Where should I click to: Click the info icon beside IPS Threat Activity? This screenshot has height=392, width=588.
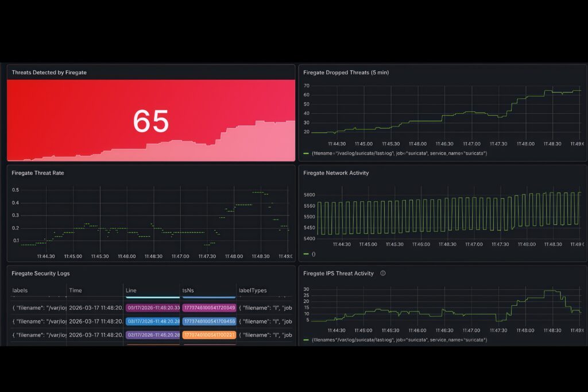pyautogui.click(x=383, y=274)
